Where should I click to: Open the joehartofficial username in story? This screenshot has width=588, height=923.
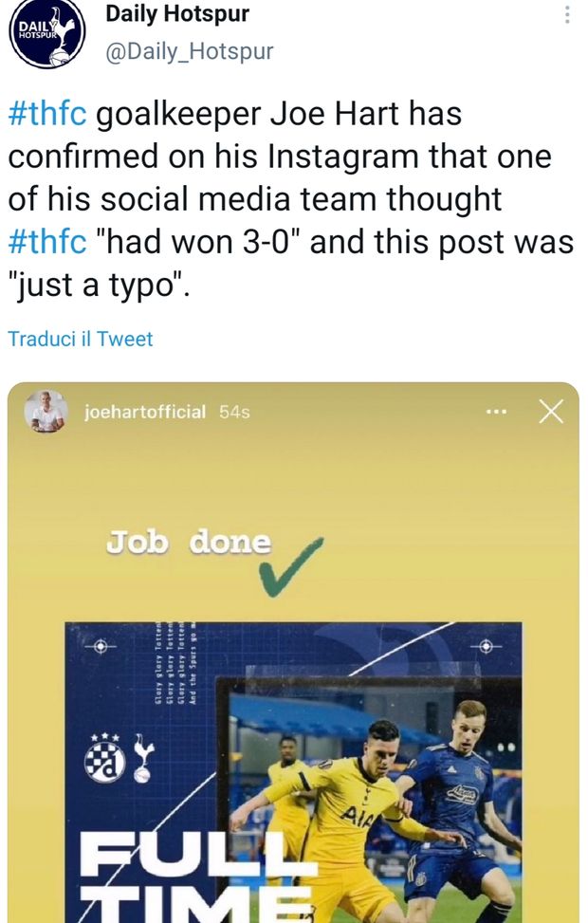144,413
